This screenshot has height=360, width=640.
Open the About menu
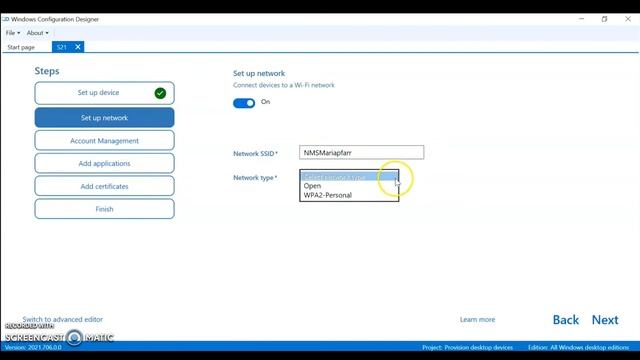pos(38,33)
